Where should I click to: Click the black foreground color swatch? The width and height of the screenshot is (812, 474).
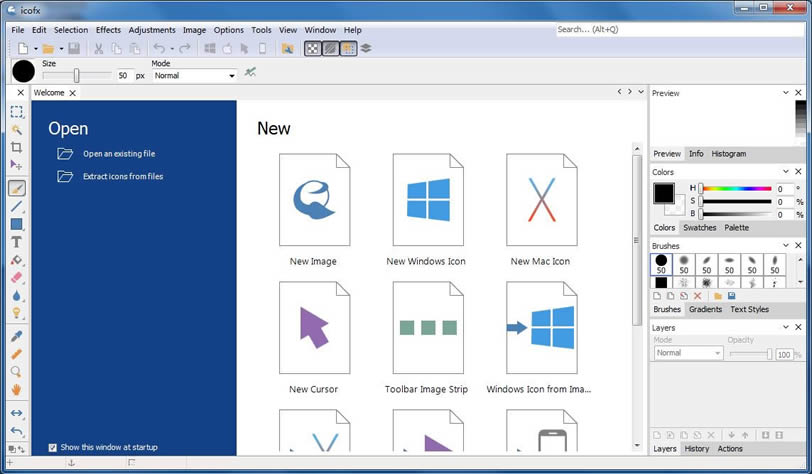click(x=663, y=193)
